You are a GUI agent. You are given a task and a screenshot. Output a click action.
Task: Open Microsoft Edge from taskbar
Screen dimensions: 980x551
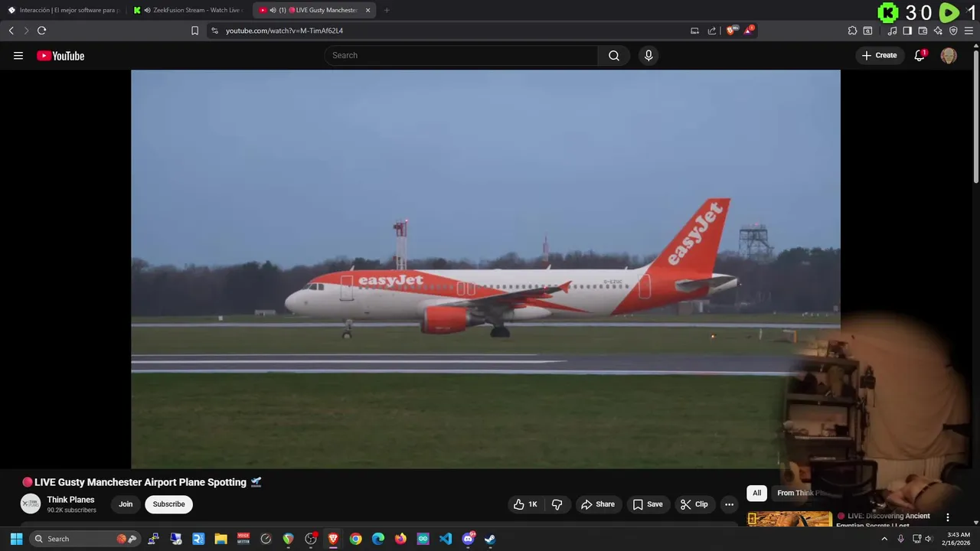tap(378, 539)
